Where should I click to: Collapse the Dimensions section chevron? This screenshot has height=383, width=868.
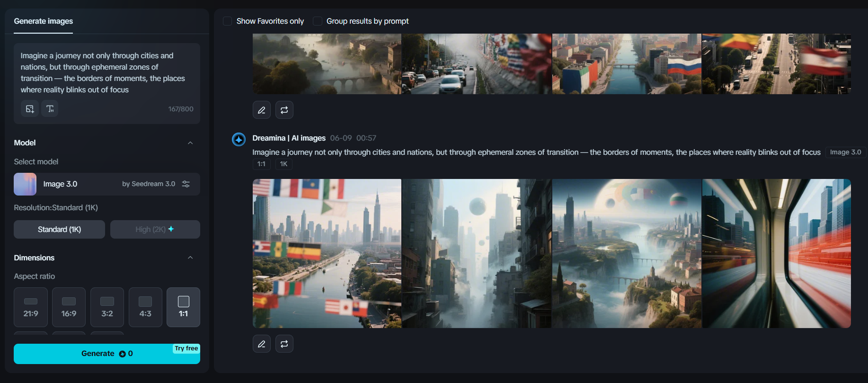(190, 258)
